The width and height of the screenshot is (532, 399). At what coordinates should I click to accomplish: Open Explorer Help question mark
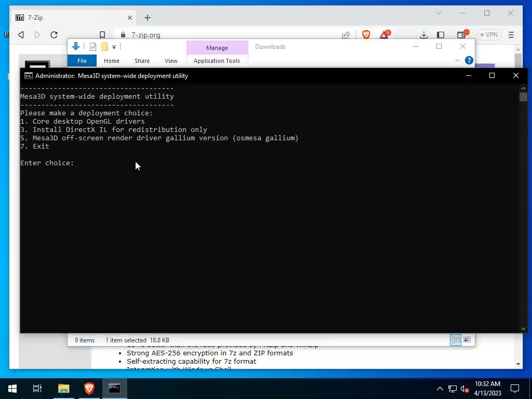469,60
